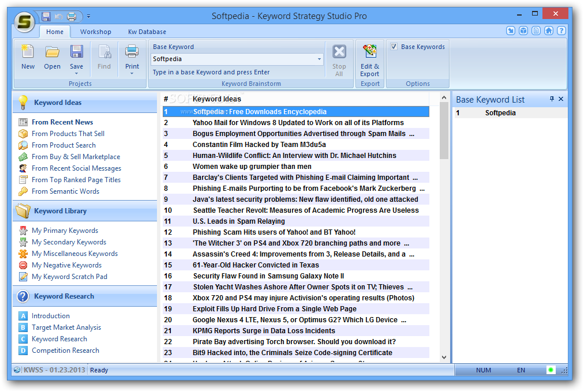Collapse the Keyword Ideas section header
The image size is (584, 392).
point(85,102)
